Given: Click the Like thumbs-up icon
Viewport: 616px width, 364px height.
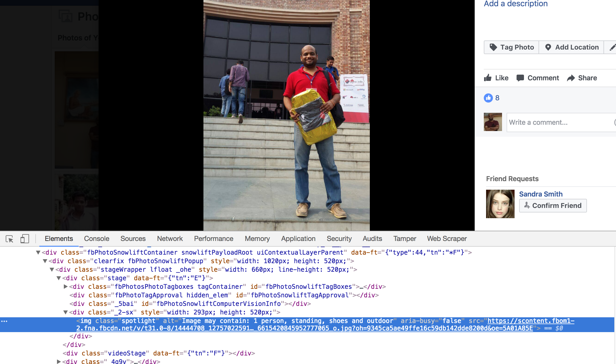Looking at the screenshot, I should pos(489,78).
